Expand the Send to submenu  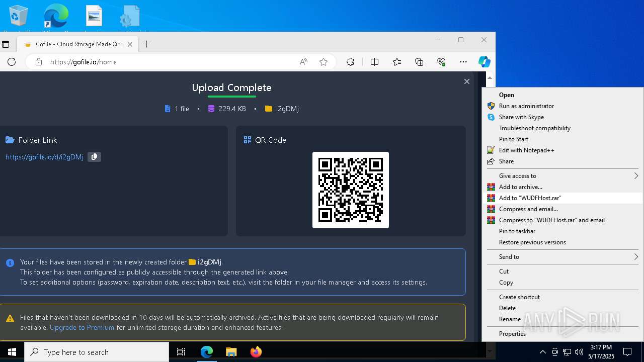562,257
